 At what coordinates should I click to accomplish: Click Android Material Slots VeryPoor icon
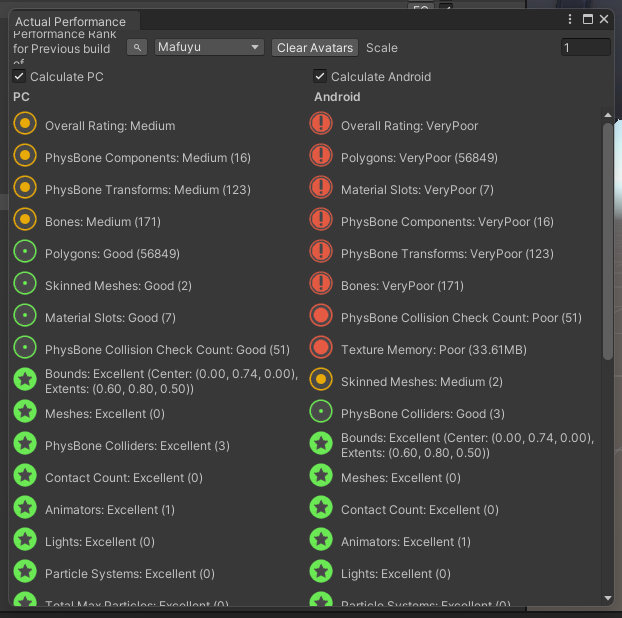(x=321, y=187)
